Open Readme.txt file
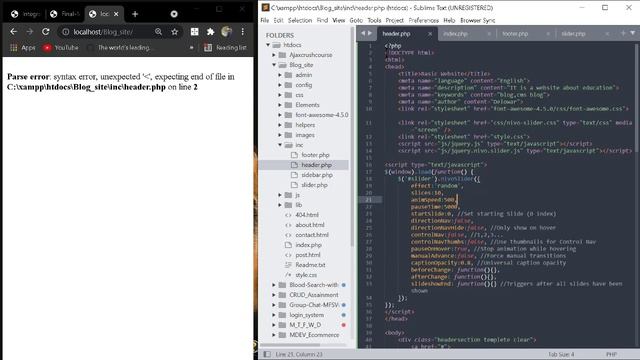 (x=310, y=265)
